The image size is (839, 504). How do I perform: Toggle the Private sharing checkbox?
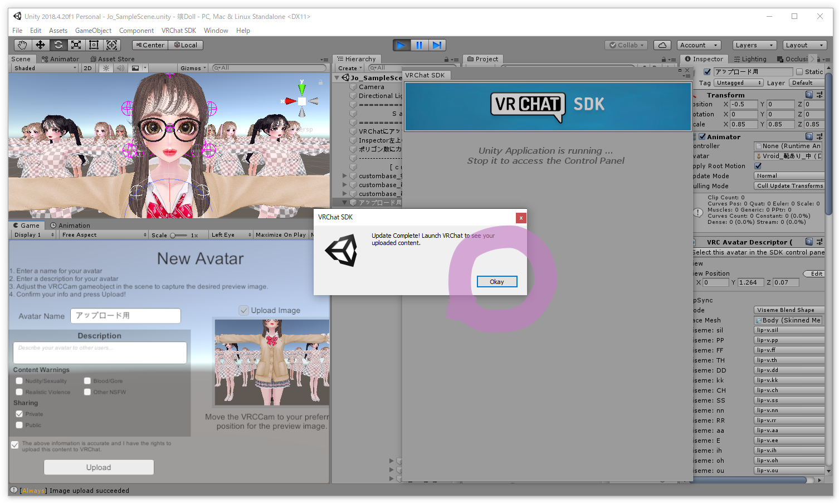coord(19,414)
